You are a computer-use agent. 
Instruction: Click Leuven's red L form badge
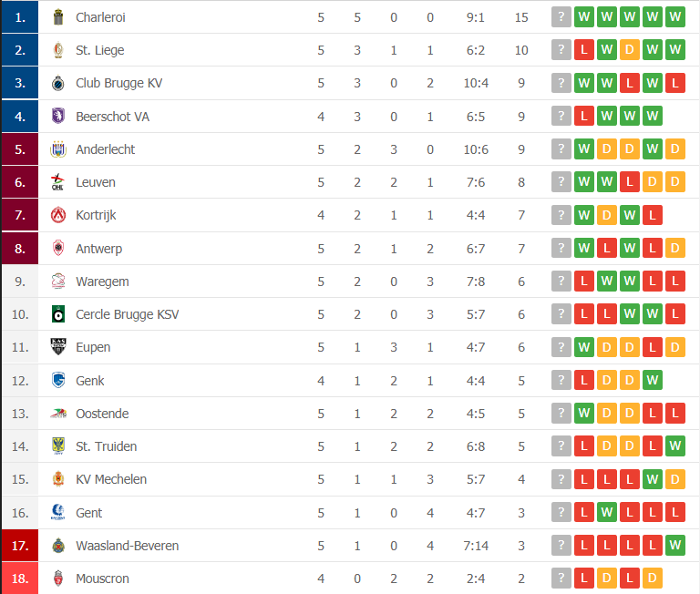(x=630, y=181)
